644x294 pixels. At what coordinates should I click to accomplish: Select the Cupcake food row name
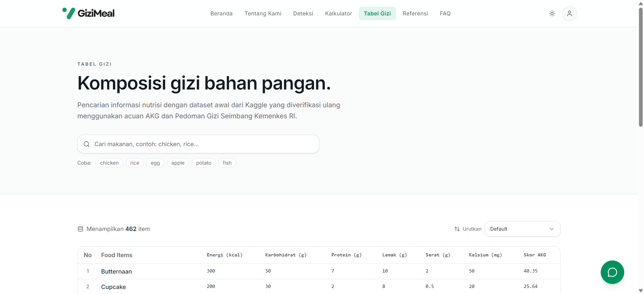pos(113,287)
